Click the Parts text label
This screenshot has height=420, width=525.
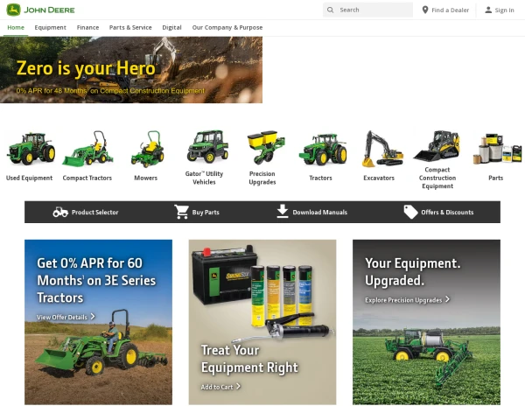tap(495, 178)
